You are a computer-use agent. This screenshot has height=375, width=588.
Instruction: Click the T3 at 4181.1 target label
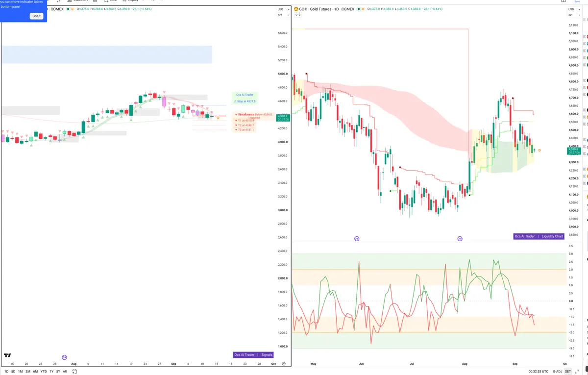point(245,130)
